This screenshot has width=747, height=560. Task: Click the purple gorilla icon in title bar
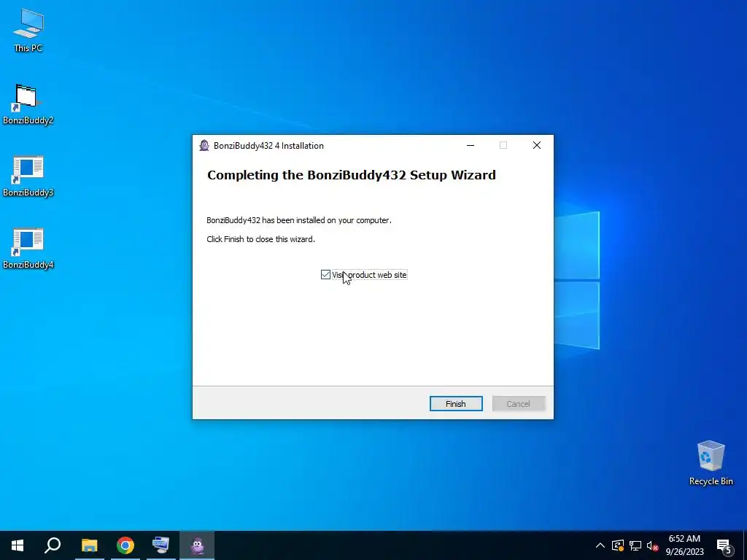tap(204, 146)
